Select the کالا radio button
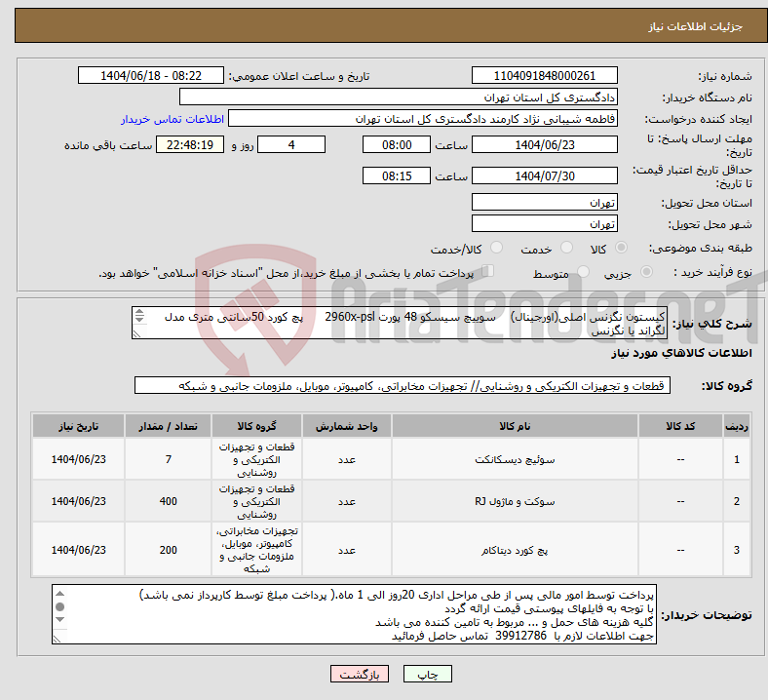The image size is (768, 700). click(x=621, y=248)
